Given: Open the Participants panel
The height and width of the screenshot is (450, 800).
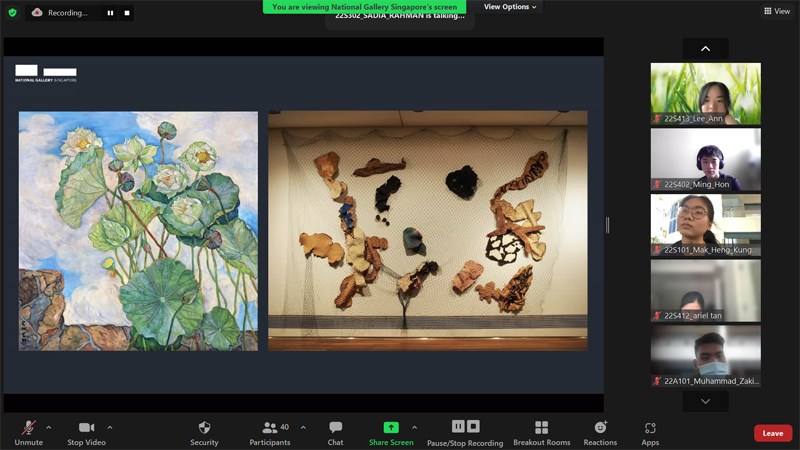Looking at the screenshot, I should tap(269, 431).
